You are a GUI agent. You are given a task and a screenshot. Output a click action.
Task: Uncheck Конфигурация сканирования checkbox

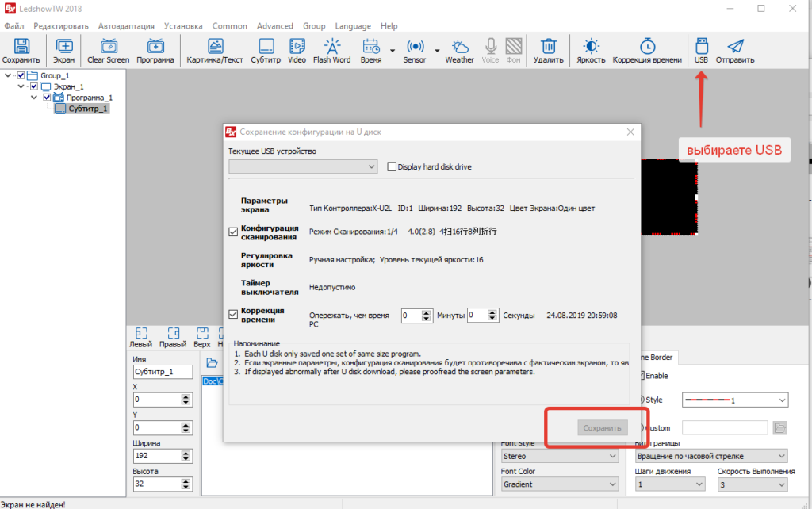pos(233,232)
